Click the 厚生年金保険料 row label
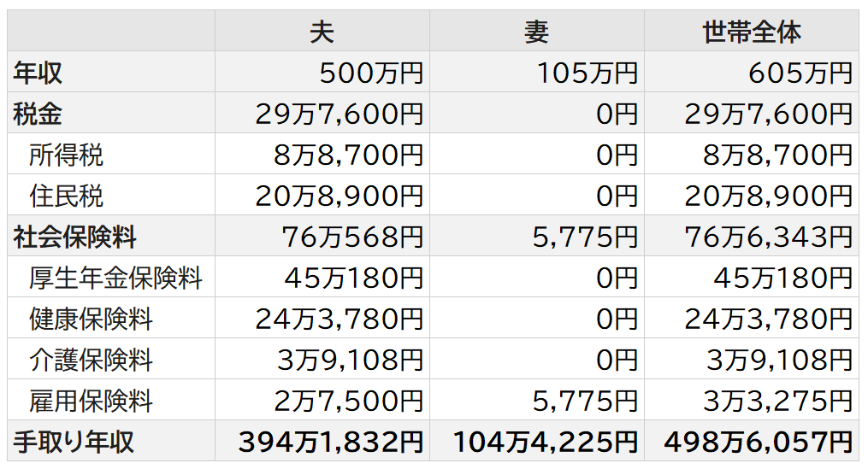868x469 pixels. point(115,278)
